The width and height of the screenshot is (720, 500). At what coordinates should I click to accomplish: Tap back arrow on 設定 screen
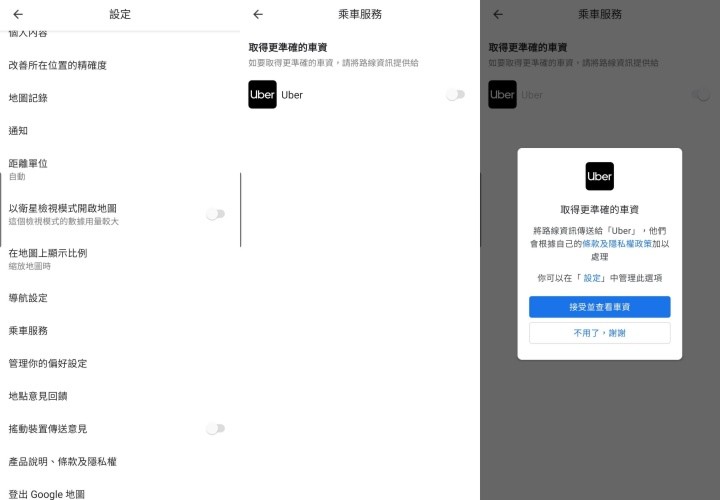click(18, 14)
